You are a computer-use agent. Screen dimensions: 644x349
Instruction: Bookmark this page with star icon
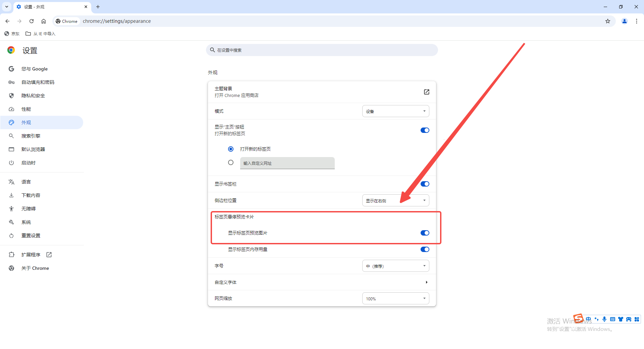pos(608,21)
